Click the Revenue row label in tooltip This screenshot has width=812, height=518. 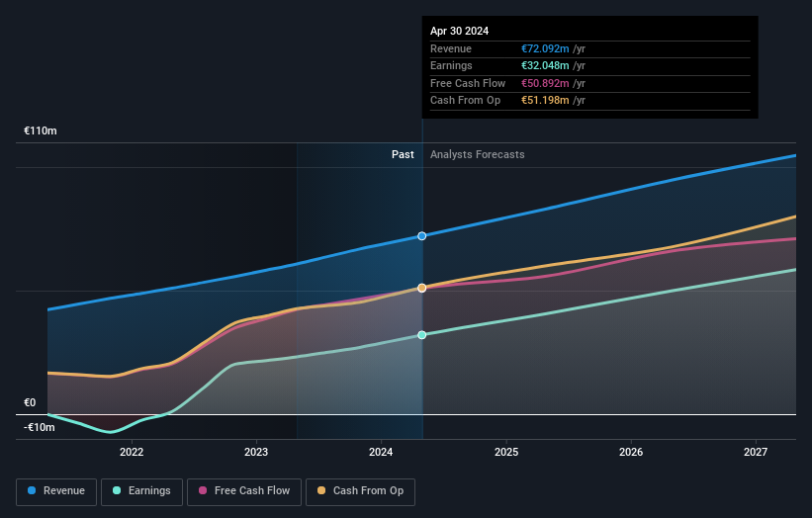451,48
